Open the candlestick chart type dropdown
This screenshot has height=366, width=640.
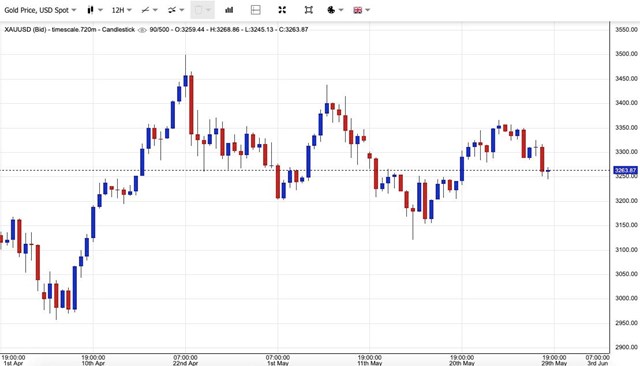coord(95,10)
